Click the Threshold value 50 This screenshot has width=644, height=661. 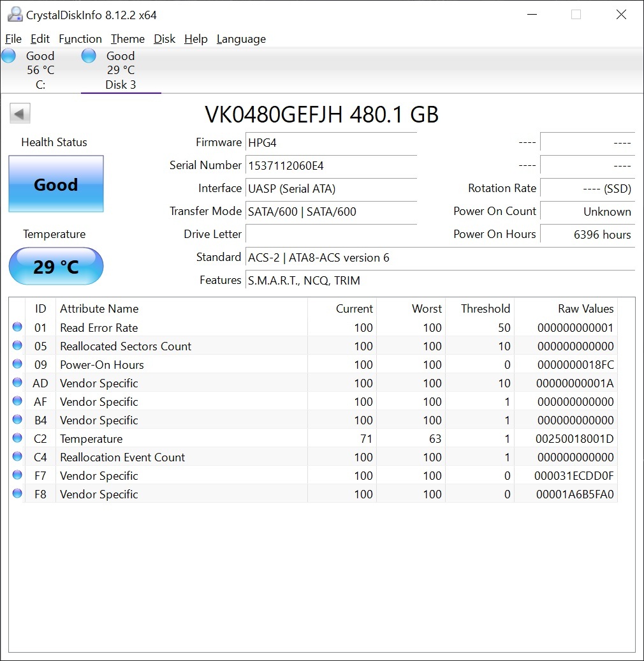pyautogui.click(x=504, y=327)
